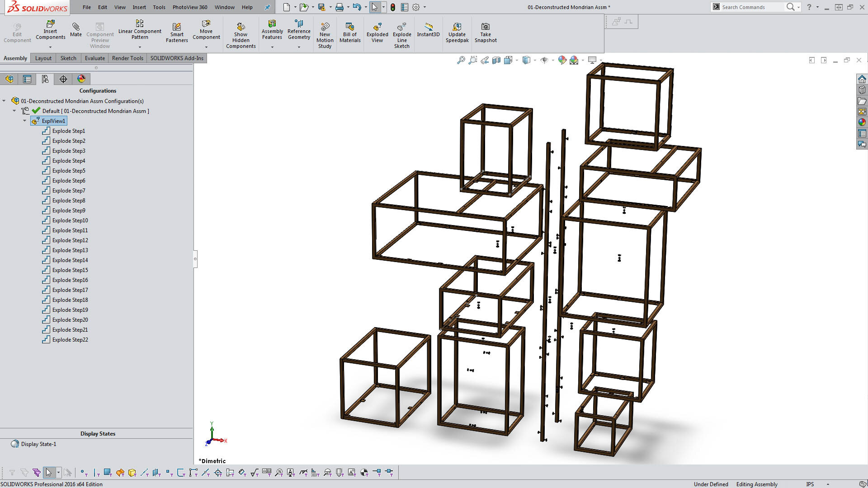
Task: Open the File menu
Action: point(87,7)
